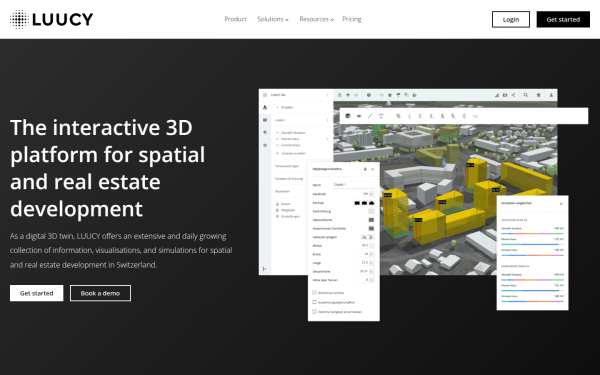Close the object properties panel

point(372,169)
